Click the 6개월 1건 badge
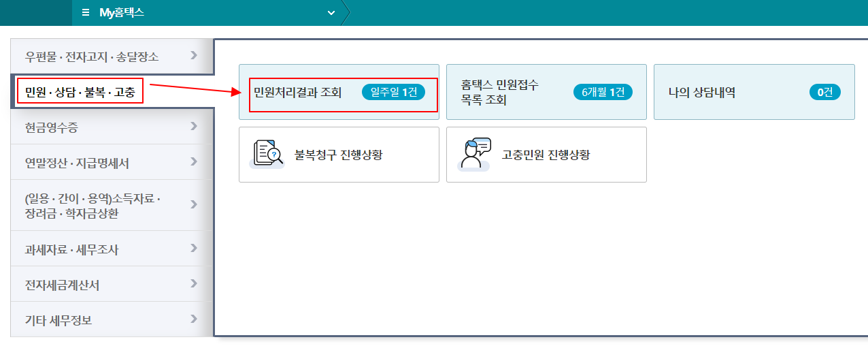Screen dimensions: 868x361 (603, 92)
